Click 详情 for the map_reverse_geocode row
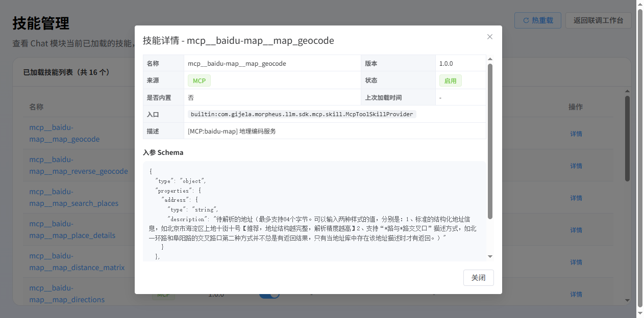 576,166
